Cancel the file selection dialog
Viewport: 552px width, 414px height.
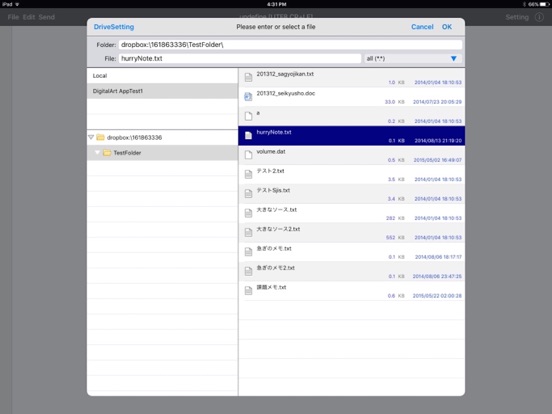point(422,27)
